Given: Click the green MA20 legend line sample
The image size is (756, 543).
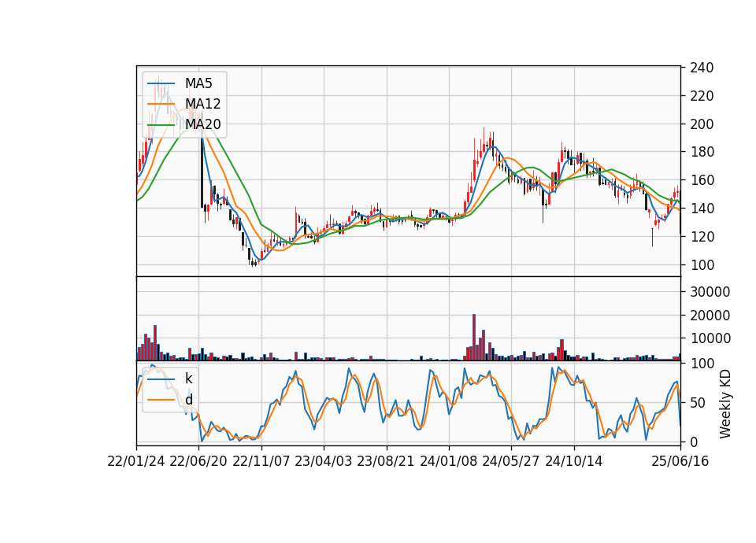Looking at the screenshot, I should [161, 124].
